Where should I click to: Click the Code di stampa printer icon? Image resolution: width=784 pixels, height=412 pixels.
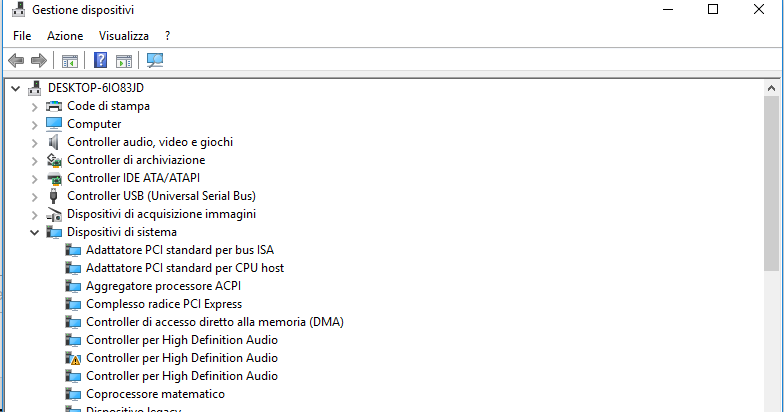pos(54,106)
